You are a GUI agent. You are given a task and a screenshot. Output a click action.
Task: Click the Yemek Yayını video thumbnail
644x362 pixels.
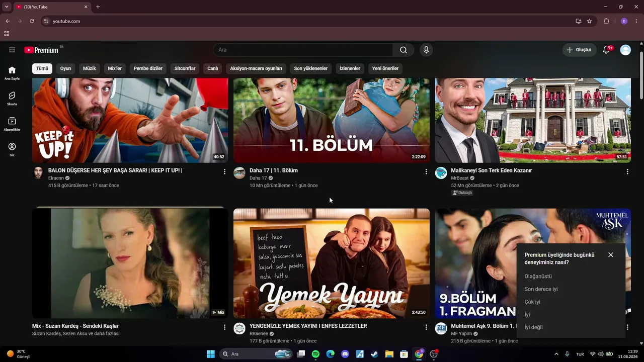point(332,263)
